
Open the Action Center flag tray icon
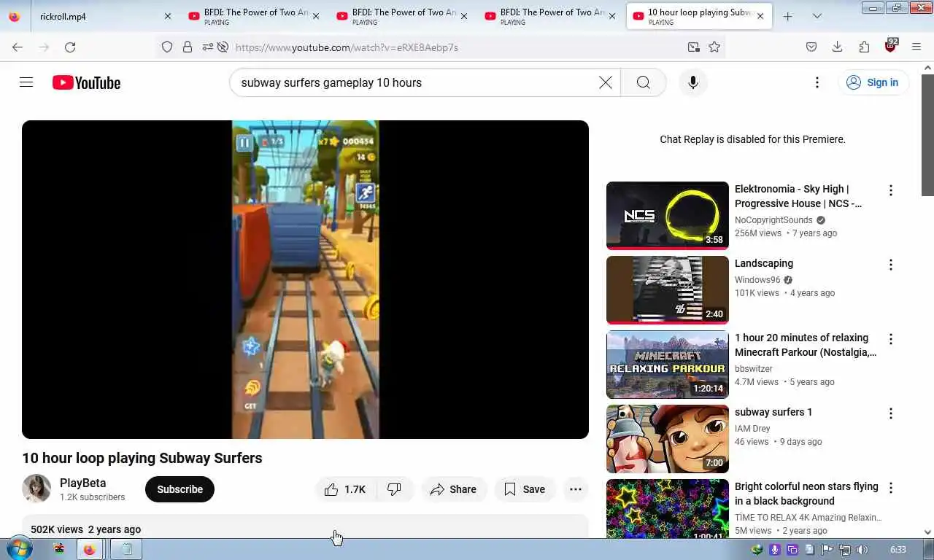(827, 549)
